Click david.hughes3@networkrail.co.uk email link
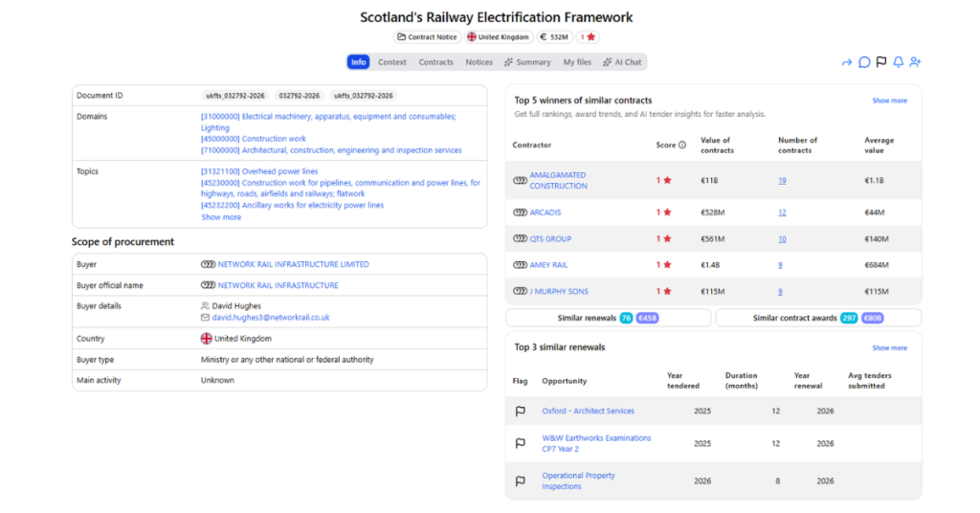980x513 pixels. pos(271,318)
